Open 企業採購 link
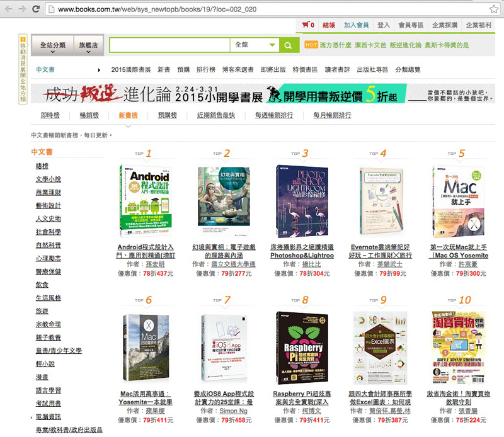Image resolution: width=504 pixels, height=437 pixels. 445,25
